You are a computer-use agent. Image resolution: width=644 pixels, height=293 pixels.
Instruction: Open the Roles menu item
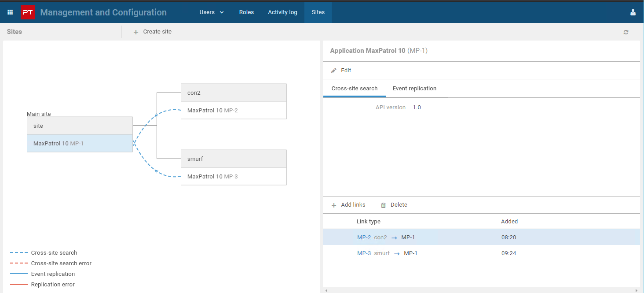[x=246, y=12]
